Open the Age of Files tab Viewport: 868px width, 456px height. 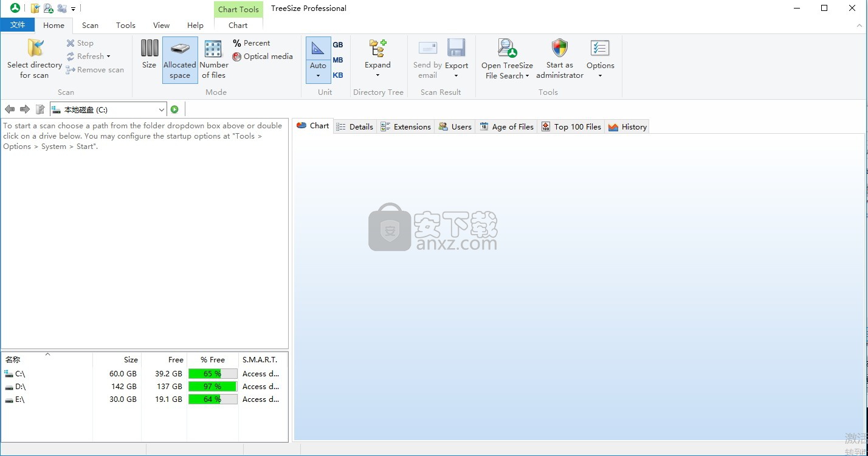(x=506, y=126)
